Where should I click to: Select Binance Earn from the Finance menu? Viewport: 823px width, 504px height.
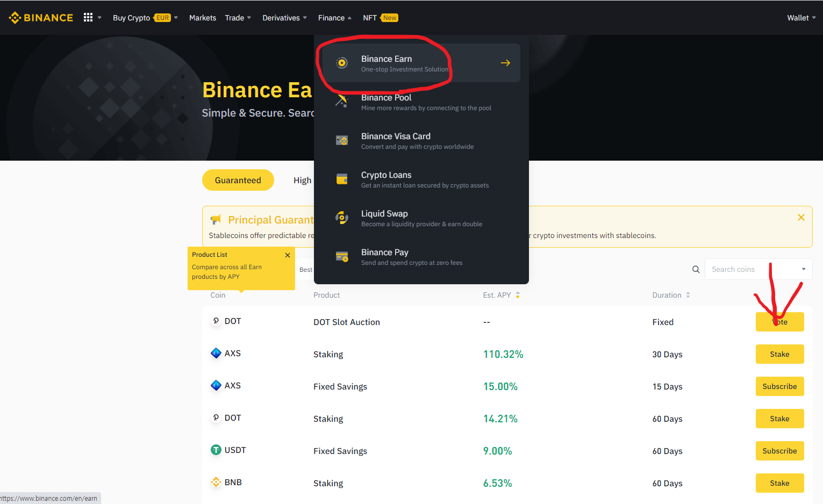pos(421,63)
